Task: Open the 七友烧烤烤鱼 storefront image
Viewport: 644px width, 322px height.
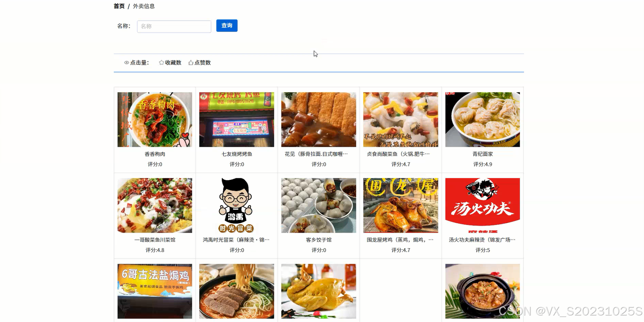Action: click(236, 119)
